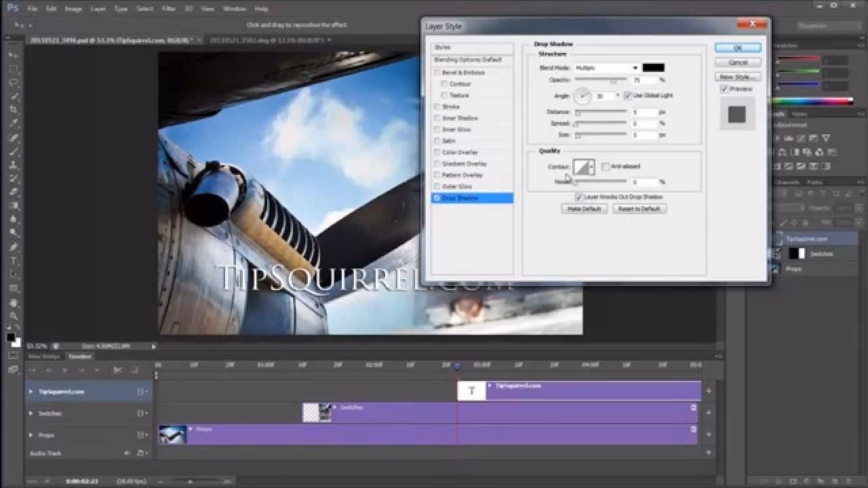Viewport: 868px width, 488px height.
Task: Mute the Audio Track speaker icon
Action: click(127, 452)
